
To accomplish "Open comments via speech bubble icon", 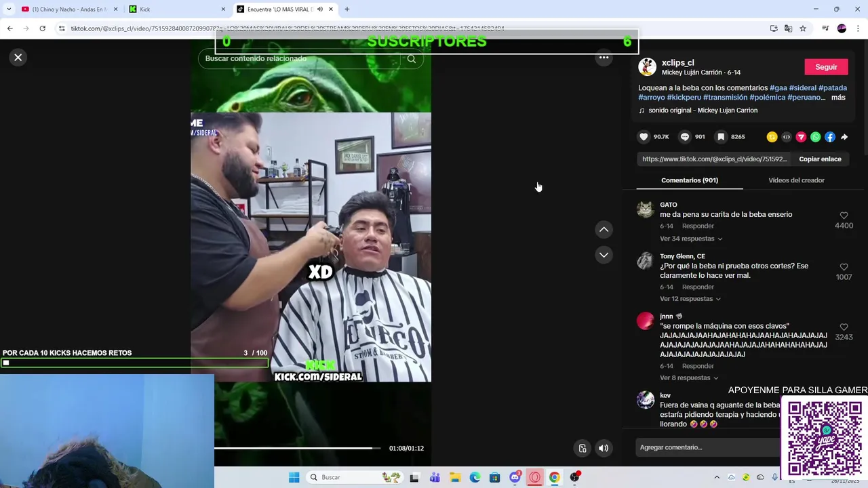I will pyautogui.click(x=685, y=137).
